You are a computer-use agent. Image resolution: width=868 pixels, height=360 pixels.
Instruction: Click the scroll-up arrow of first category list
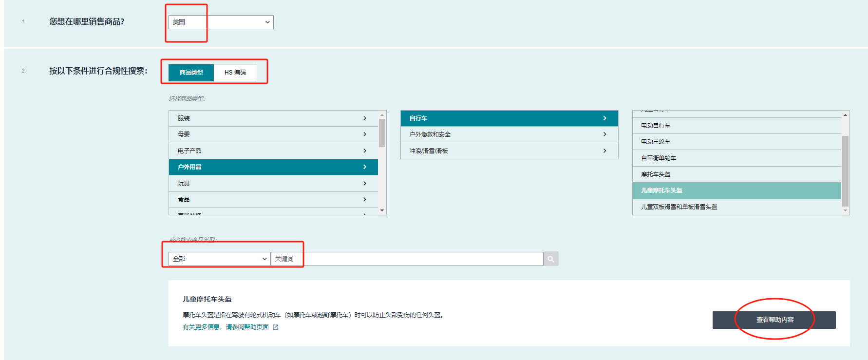(382, 115)
